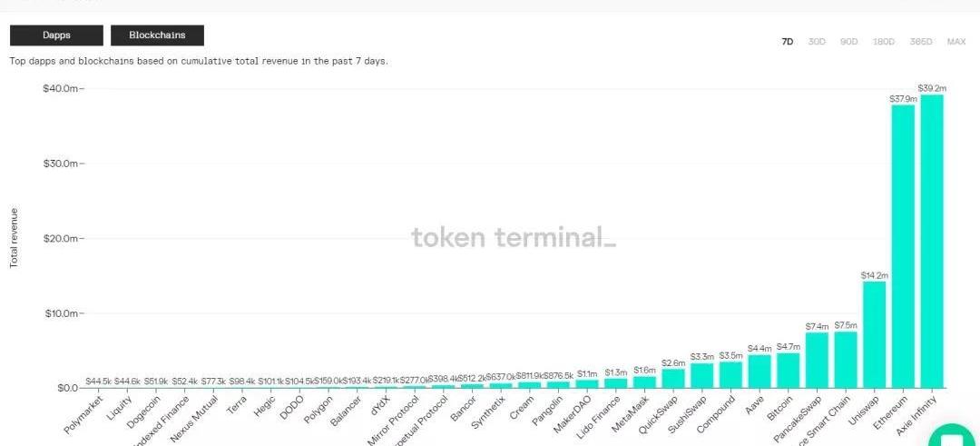Click the QuickSwap $2.6m bar

673,379
